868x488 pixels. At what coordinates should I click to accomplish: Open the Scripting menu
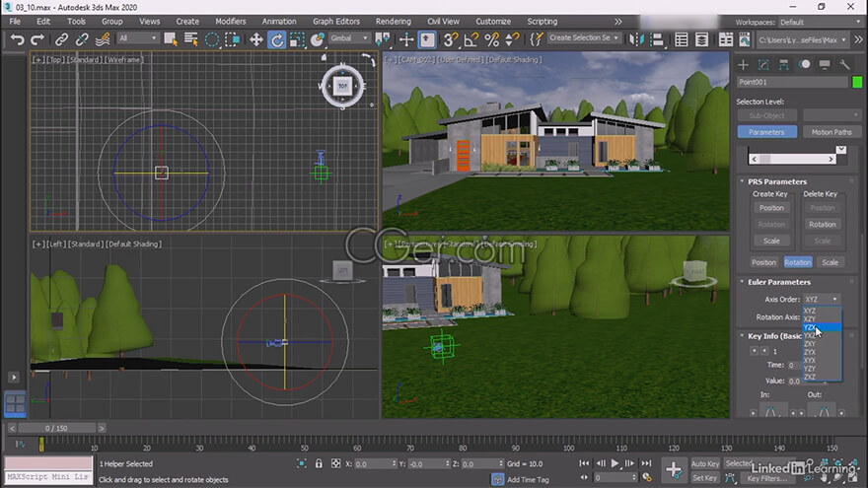(x=542, y=21)
